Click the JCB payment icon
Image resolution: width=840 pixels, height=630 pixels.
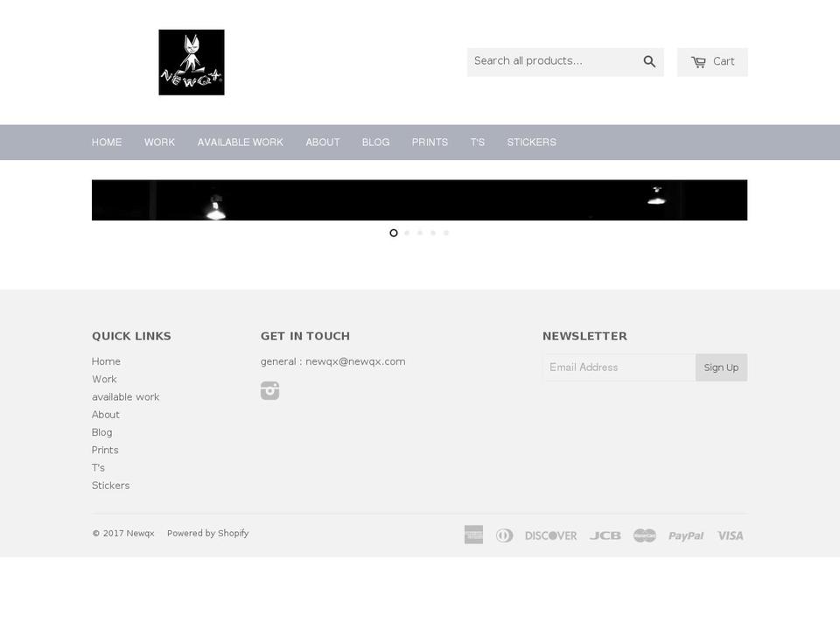tap(605, 535)
